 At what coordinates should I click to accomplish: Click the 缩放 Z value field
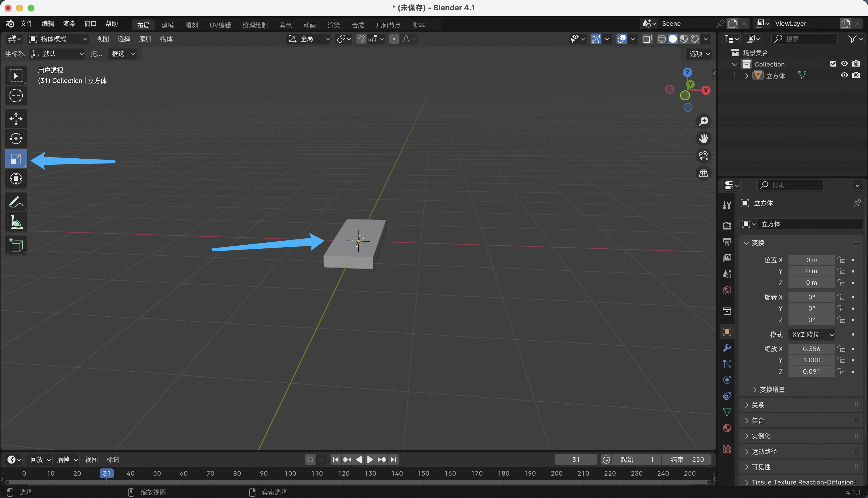click(x=811, y=371)
